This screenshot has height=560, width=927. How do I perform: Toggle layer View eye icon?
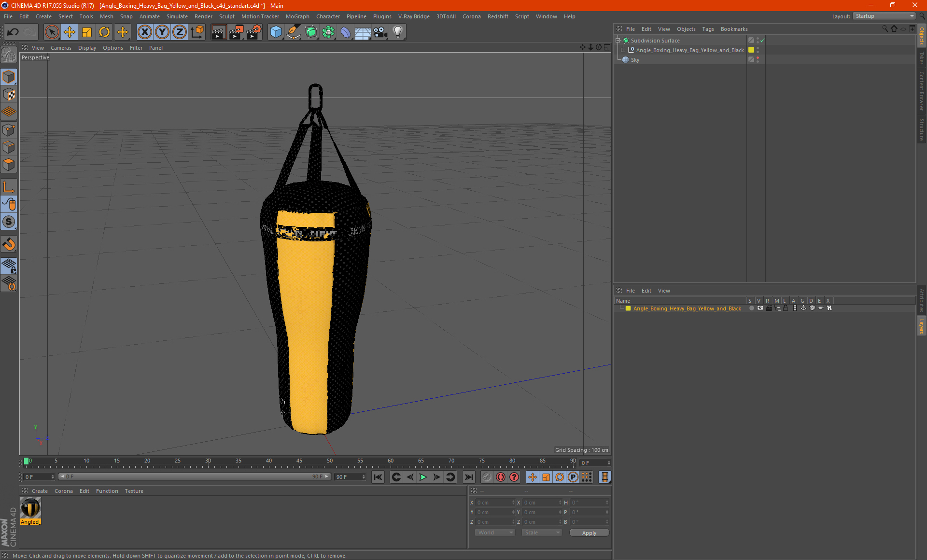point(760,308)
